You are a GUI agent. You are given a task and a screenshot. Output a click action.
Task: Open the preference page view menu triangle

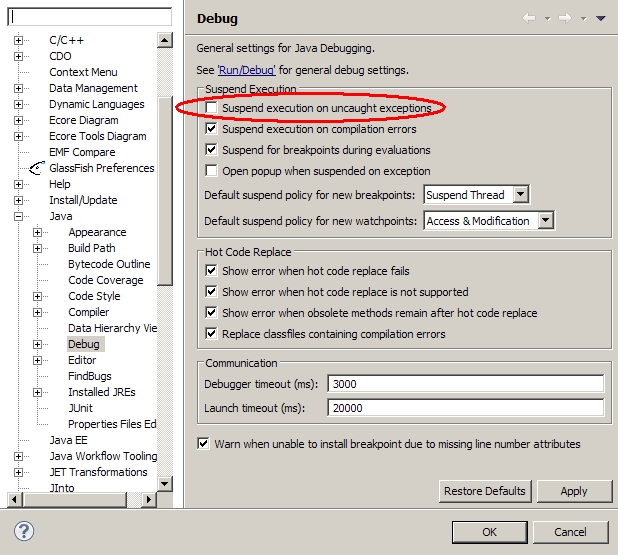click(x=600, y=18)
